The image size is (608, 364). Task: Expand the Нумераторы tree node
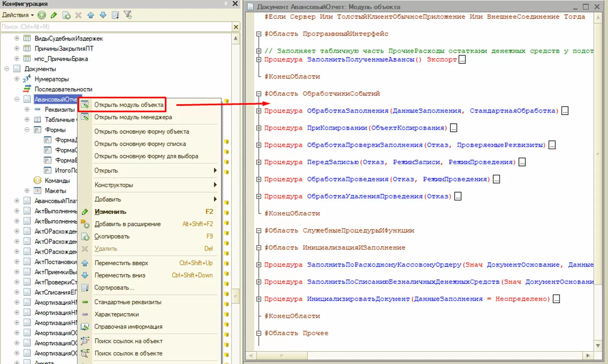coord(17,79)
